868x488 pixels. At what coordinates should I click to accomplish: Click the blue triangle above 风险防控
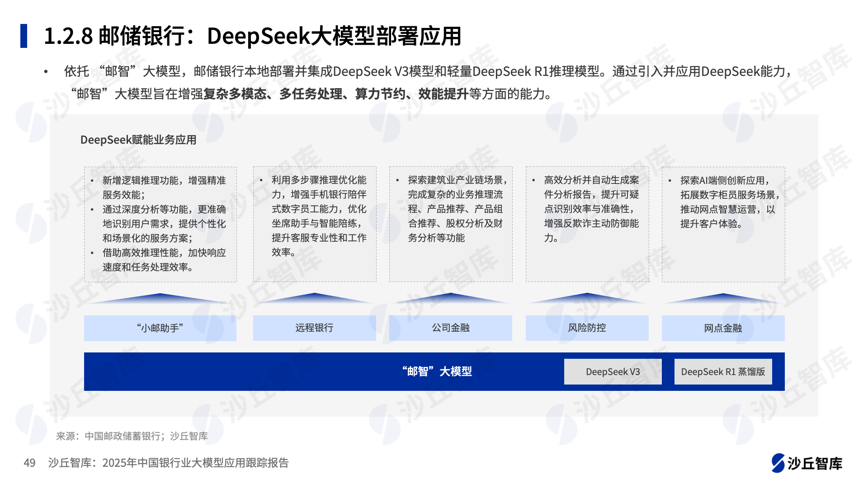click(587, 298)
